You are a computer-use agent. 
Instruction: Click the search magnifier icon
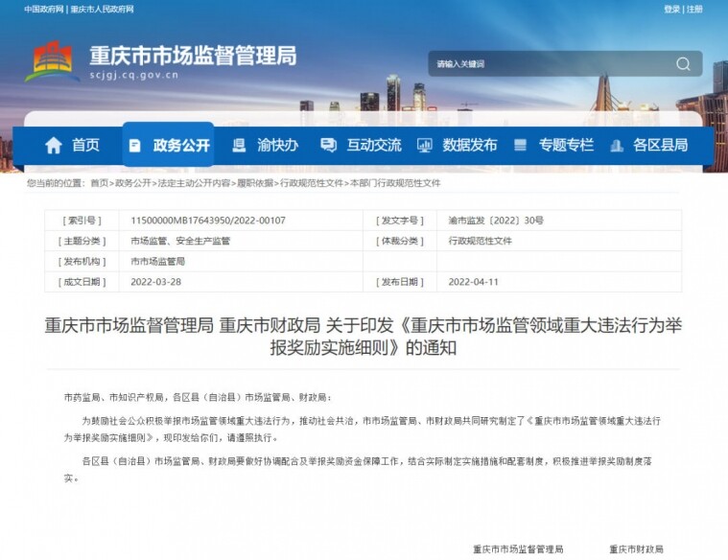pyautogui.click(x=683, y=63)
